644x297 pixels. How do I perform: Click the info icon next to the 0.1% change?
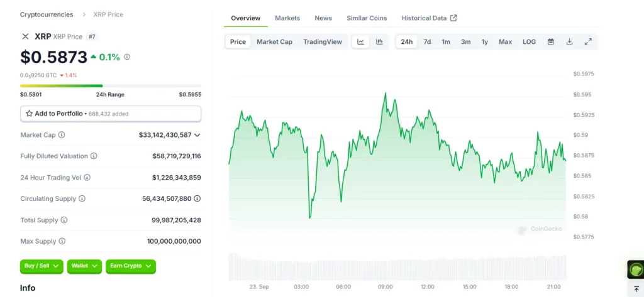127,57
